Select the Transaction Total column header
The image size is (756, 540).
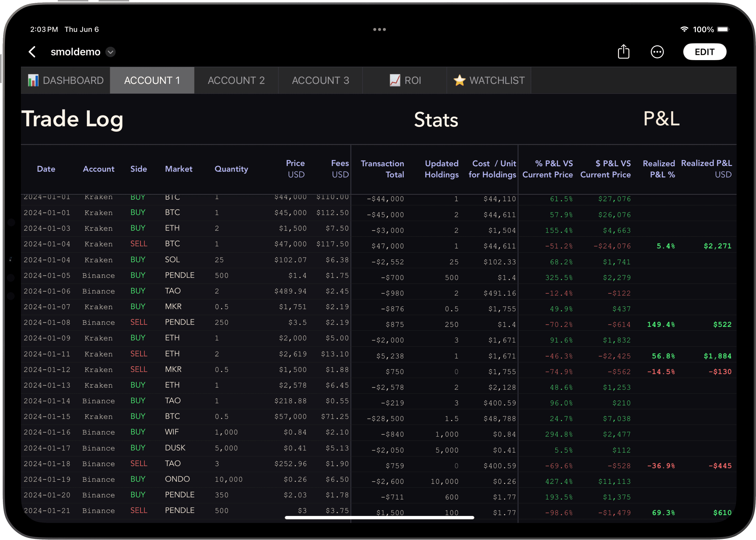382,169
